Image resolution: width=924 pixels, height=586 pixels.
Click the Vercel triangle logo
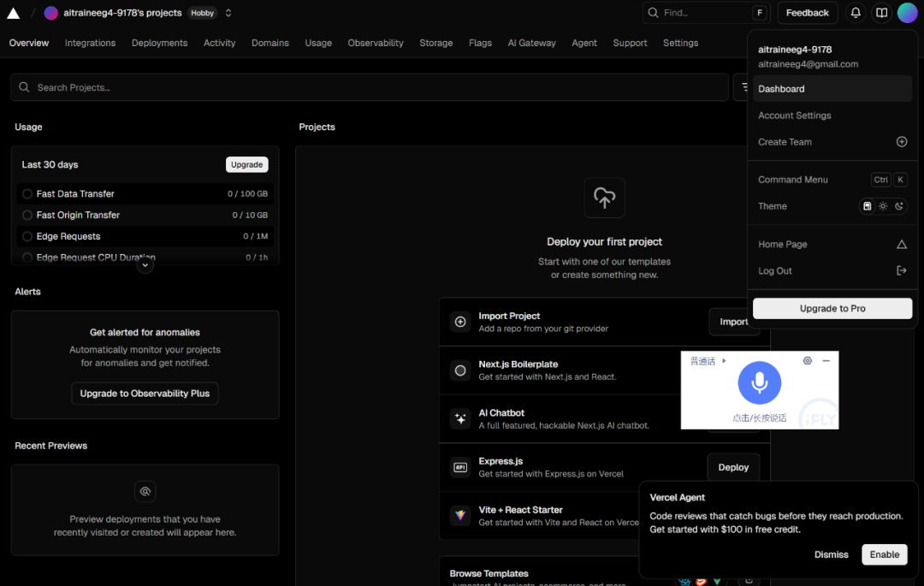[13, 13]
